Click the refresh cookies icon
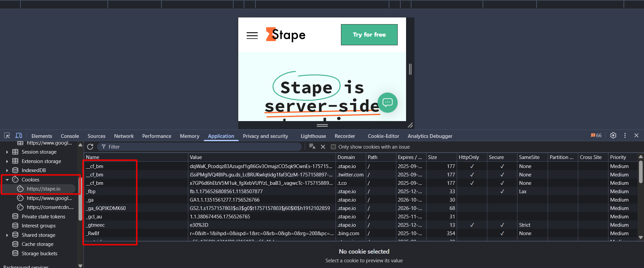The height and width of the screenshot is (268, 644). (90, 147)
